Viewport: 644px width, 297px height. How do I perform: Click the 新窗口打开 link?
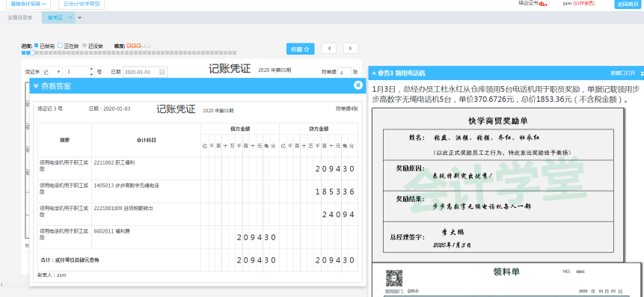point(623,73)
